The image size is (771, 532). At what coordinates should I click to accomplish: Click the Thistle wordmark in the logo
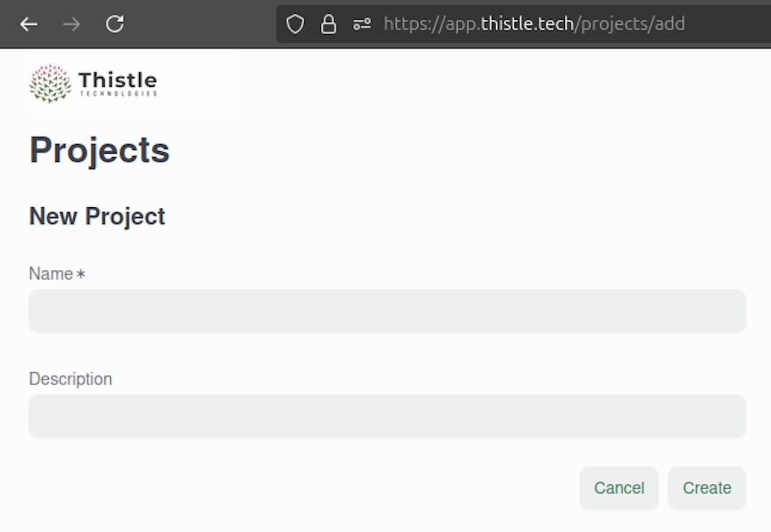point(117,79)
